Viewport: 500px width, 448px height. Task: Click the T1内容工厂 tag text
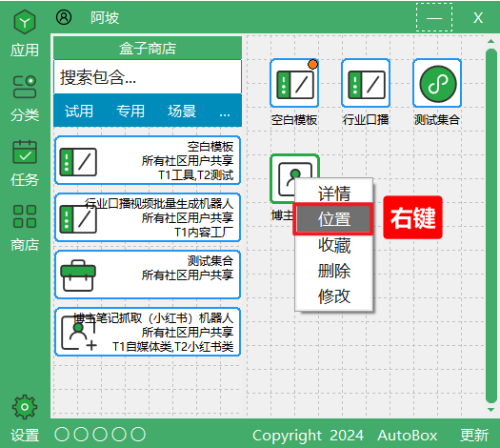[x=204, y=233]
